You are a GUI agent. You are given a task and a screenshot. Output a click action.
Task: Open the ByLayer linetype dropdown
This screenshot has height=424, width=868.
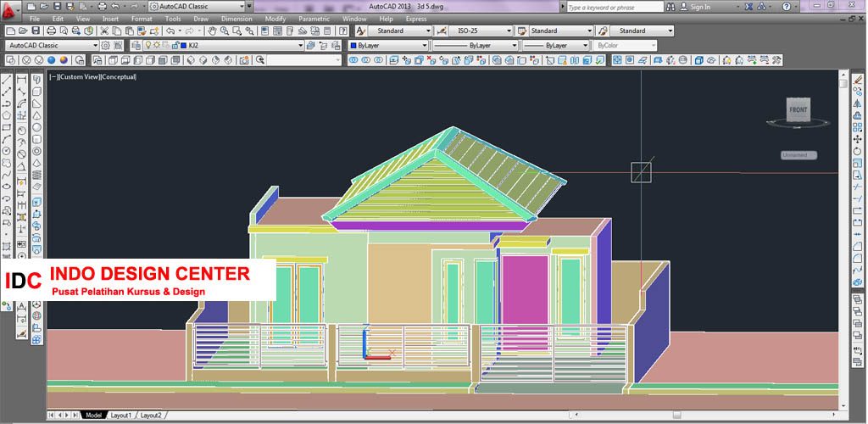pos(475,46)
